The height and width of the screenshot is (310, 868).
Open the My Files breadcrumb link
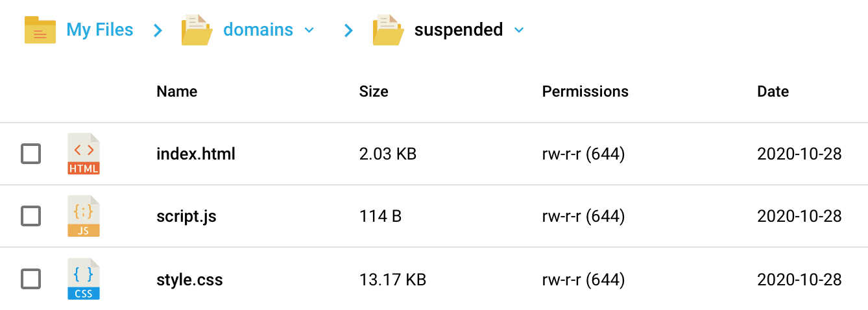tap(100, 30)
